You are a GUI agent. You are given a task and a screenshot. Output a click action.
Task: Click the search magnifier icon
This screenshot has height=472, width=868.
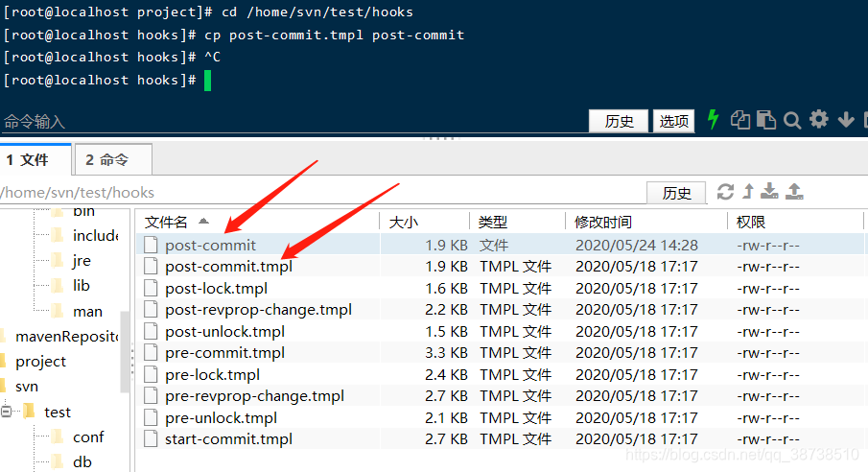click(792, 120)
